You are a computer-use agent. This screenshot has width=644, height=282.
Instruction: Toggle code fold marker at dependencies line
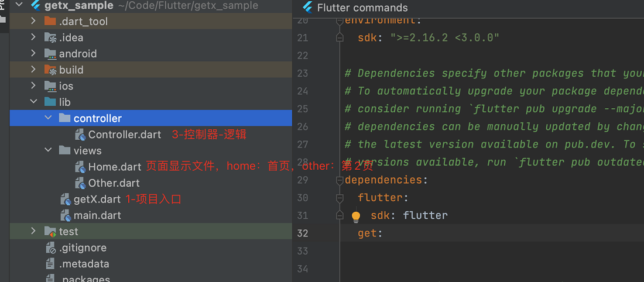coord(340,180)
